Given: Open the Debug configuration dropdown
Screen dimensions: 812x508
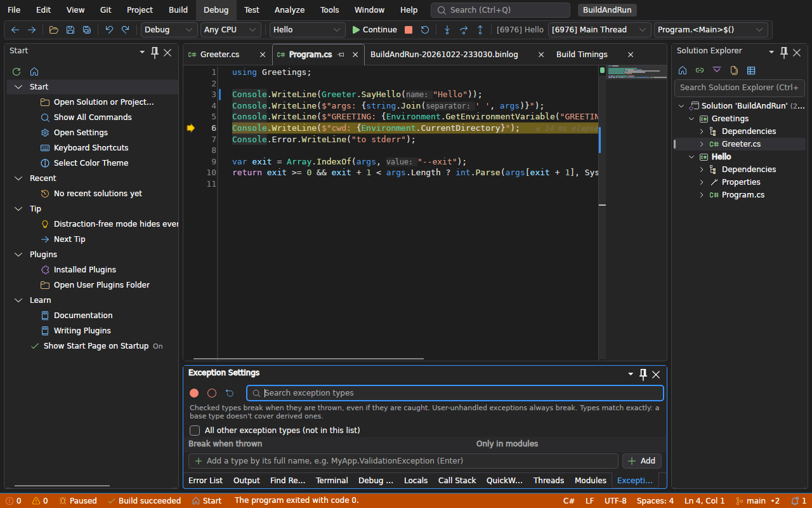Looking at the screenshot, I should [x=169, y=30].
